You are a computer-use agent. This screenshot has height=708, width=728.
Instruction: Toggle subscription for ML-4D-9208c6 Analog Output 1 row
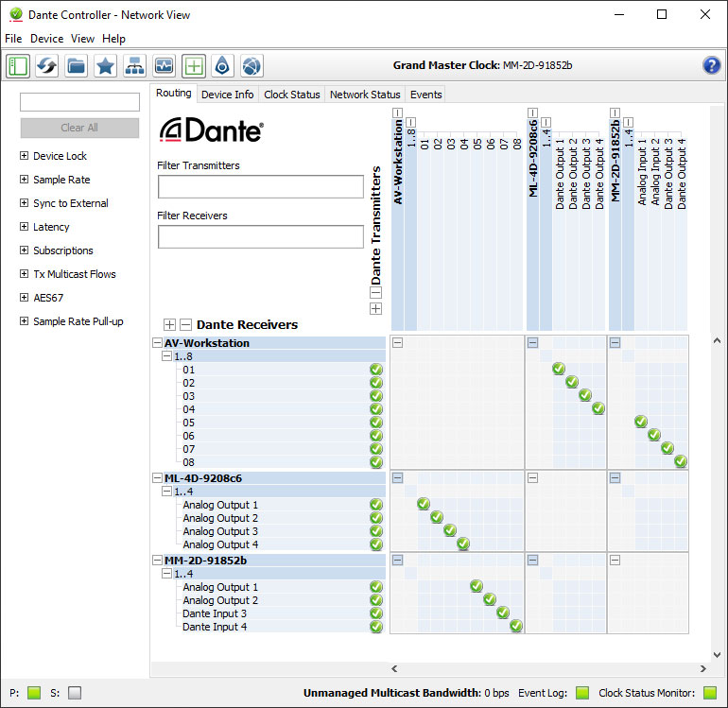pos(424,504)
